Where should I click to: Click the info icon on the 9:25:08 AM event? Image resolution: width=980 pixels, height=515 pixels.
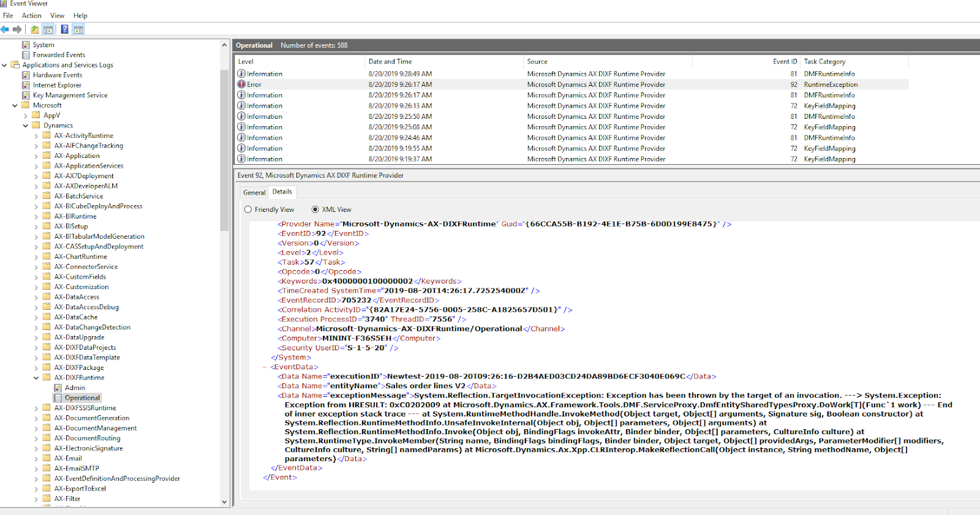pyautogui.click(x=241, y=127)
